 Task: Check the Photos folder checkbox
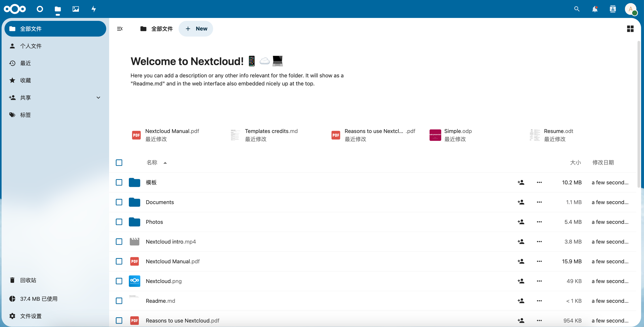119,222
